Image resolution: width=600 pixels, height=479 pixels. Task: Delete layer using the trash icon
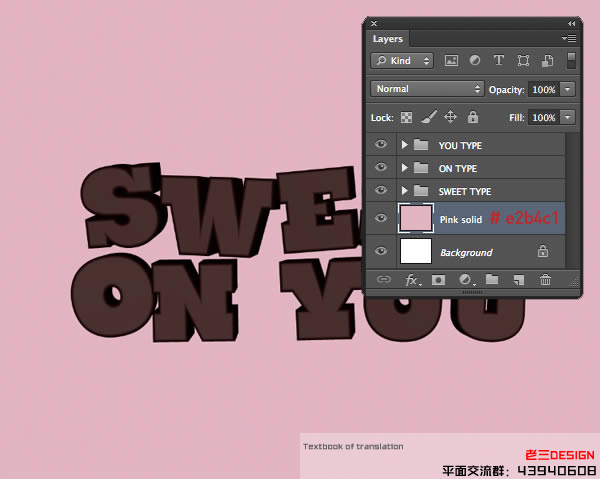click(545, 280)
